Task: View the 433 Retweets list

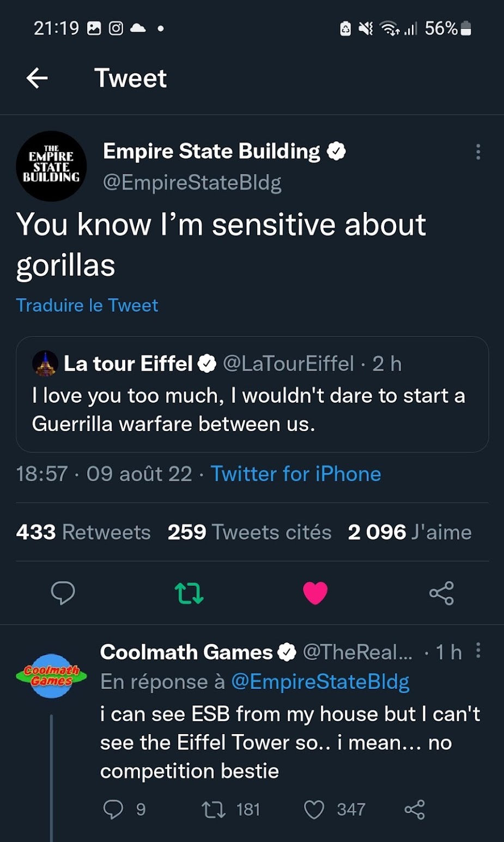Action: (x=83, y=532)
